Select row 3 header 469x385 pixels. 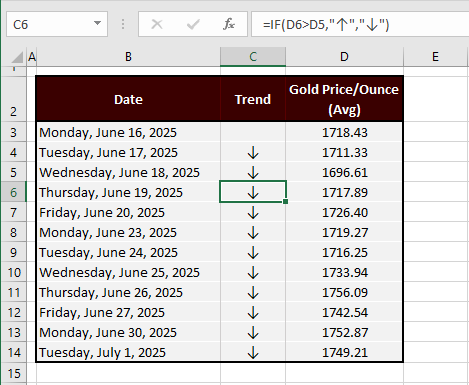(x=13, y=132)
